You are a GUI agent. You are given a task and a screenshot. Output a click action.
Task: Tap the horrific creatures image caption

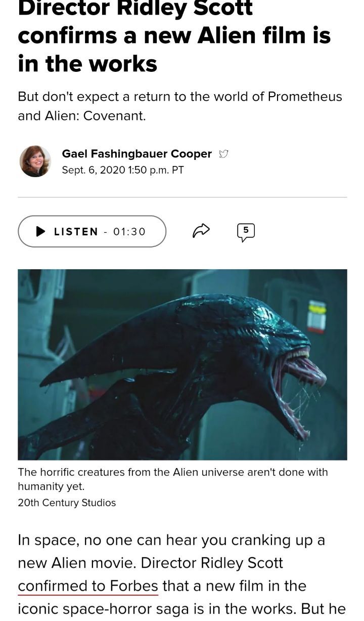pos(173,479)
